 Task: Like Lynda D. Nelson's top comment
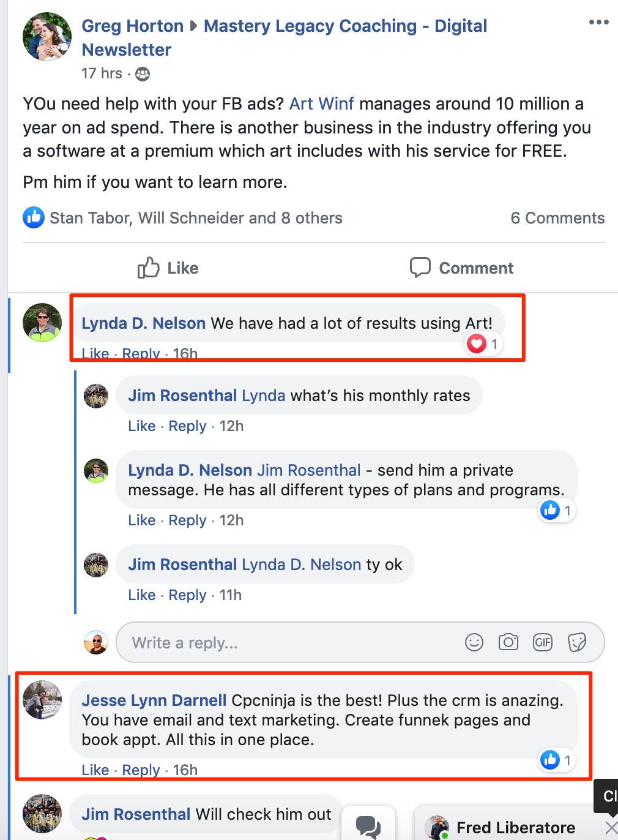(x=95, y=353)
